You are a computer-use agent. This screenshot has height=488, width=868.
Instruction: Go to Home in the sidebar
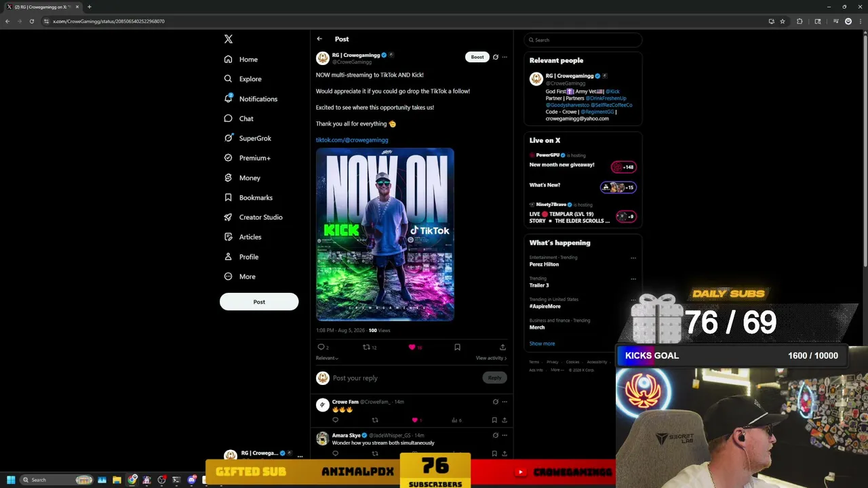[241, 60]
